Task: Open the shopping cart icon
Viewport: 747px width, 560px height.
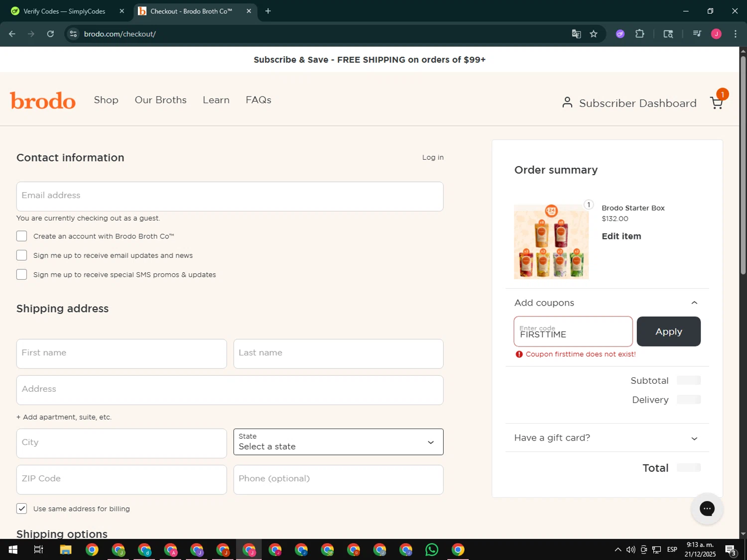Action: point(716,103)
